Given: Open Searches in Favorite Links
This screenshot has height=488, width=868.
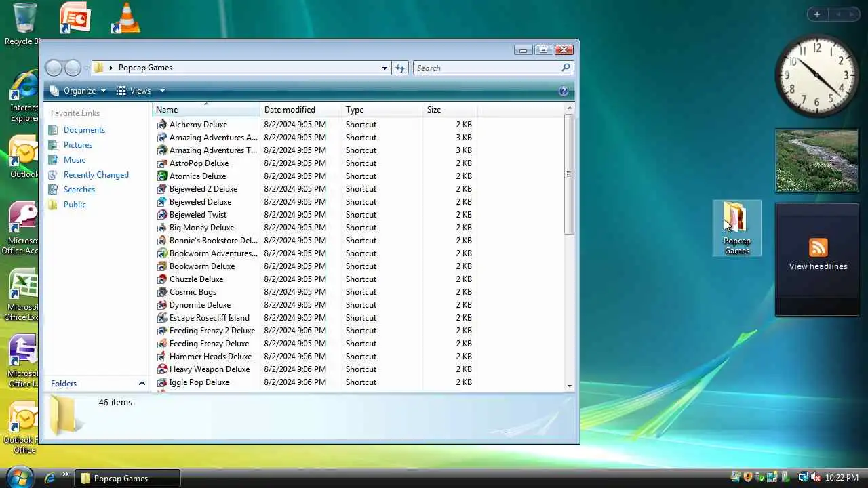Looking at the screenshot, I should (x=79, y=190).
